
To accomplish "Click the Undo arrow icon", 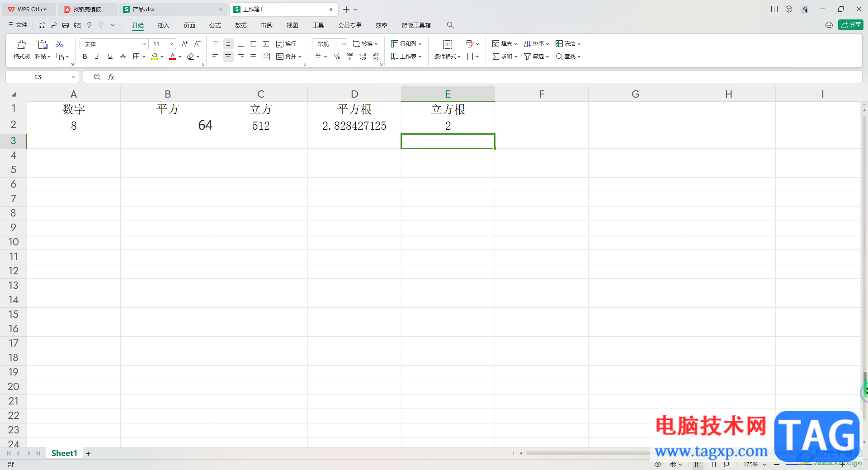I will click(89, 25).
